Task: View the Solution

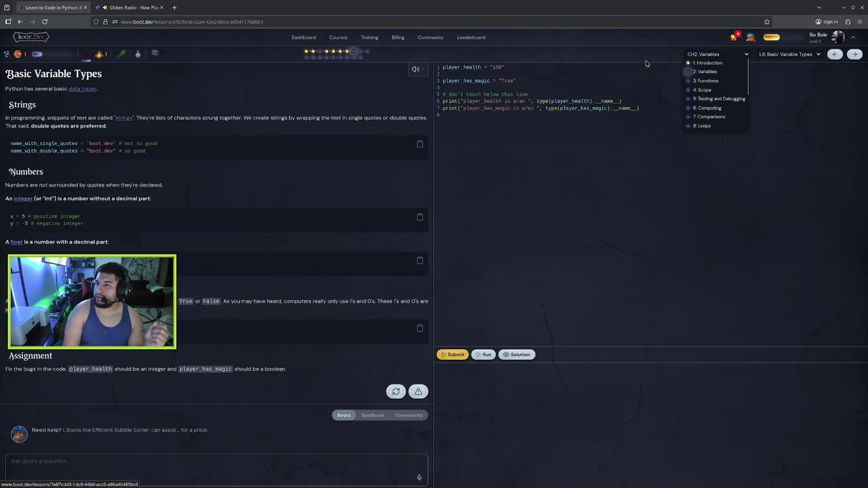Action: 517,354
